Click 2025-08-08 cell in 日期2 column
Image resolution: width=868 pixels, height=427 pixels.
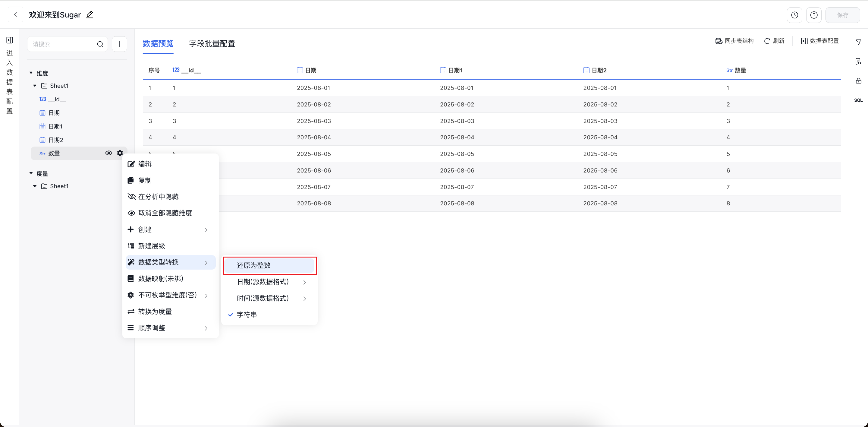pos(600,203)
